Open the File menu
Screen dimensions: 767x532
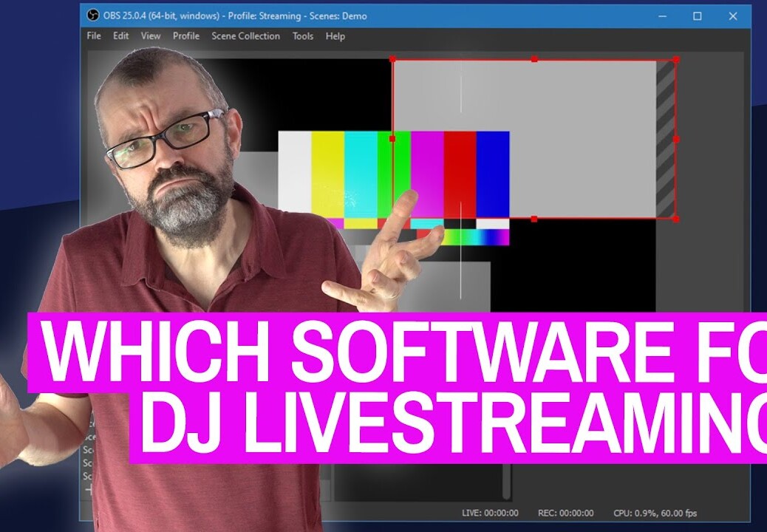click(94, 35)
